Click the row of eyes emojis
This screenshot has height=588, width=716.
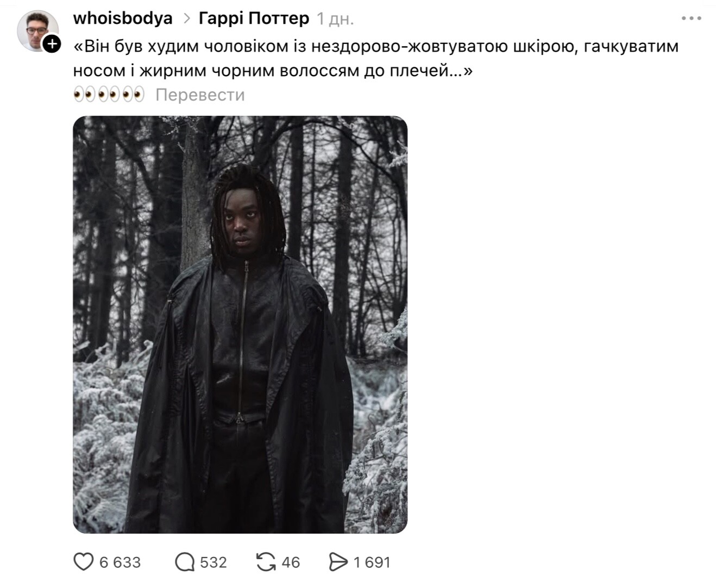tap(109, 95)
